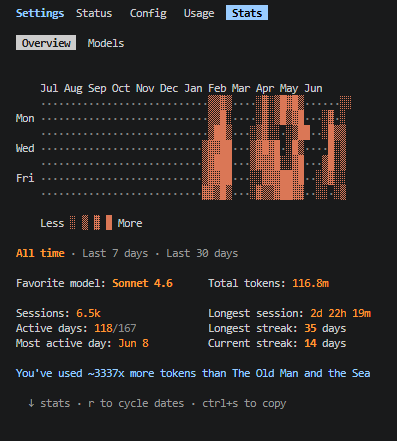This screenshot has height=441, width=397.
Task: Click the 118/167 active days value
Action: (115, 328)
